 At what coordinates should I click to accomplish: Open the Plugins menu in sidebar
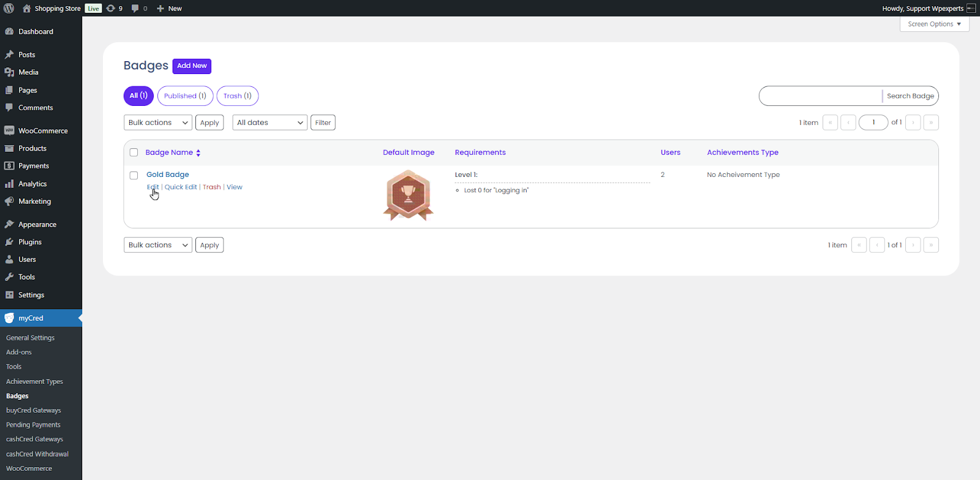29,242
